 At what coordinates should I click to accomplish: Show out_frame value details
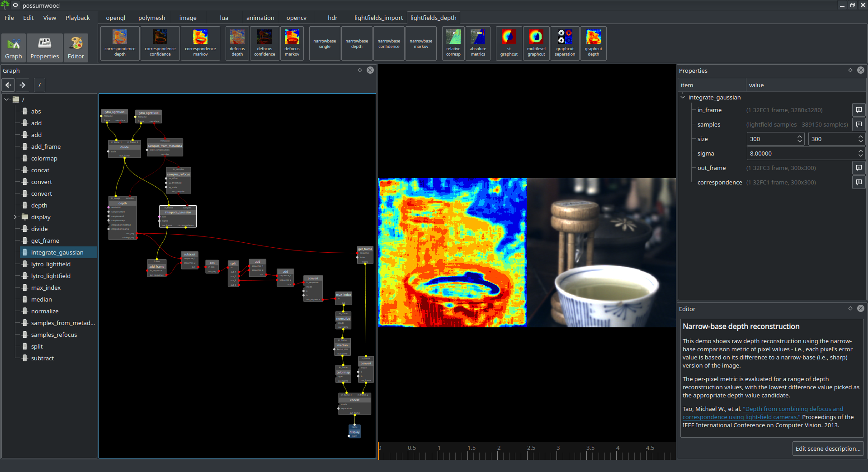pos(859,168)
